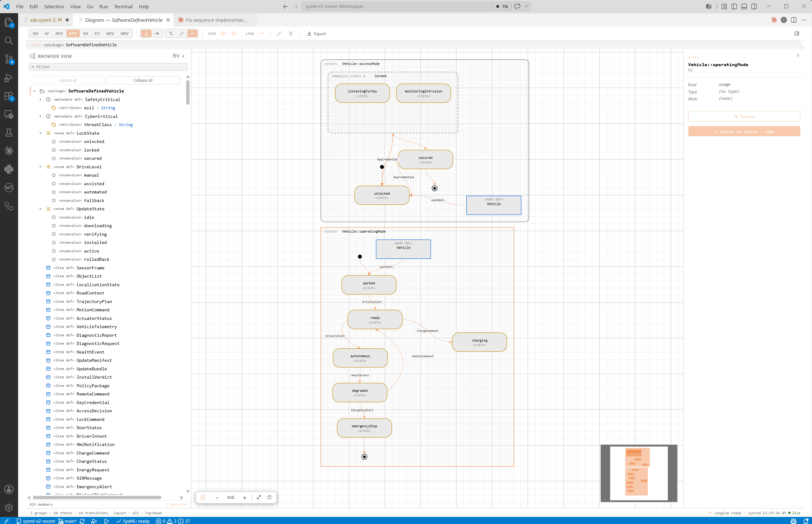Click Reveal in source L664 button

[744, 132]
